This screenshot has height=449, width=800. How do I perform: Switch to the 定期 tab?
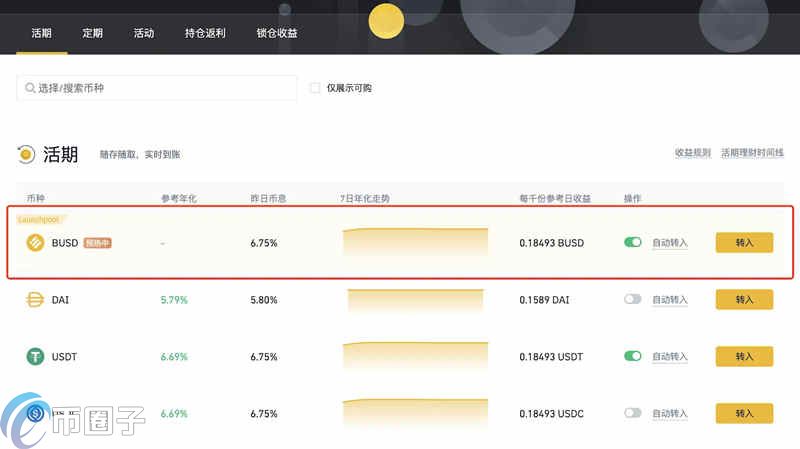click(92, 33)
